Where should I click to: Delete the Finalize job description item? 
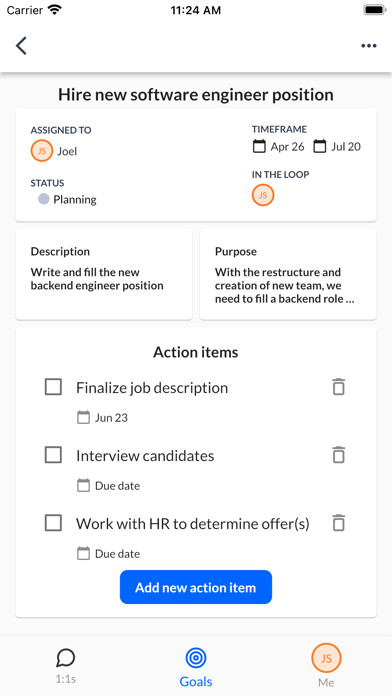[338, 387]
